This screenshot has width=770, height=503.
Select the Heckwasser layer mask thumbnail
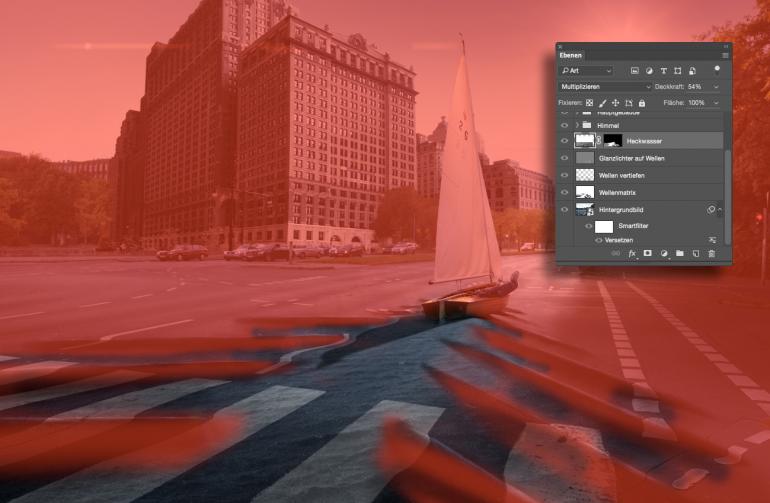(x=612, y=140)
